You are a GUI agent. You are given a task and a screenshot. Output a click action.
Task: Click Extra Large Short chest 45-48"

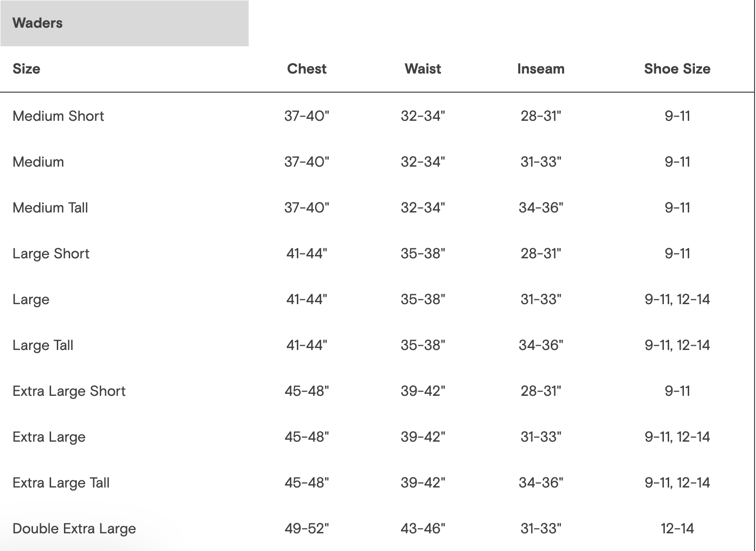click(307, 391)
